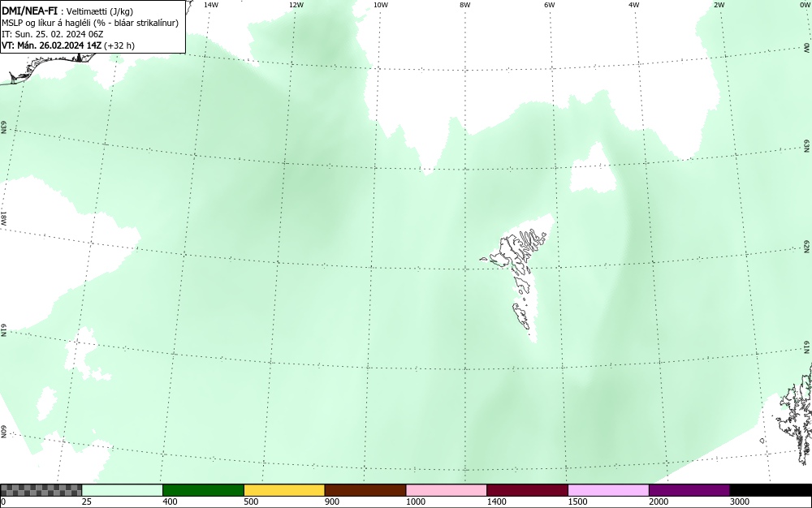Image resolution: width=812 pixels, height=508 pixels.
Task: Click the "60N" label on left edge
Action: click(x=3, y=432)
